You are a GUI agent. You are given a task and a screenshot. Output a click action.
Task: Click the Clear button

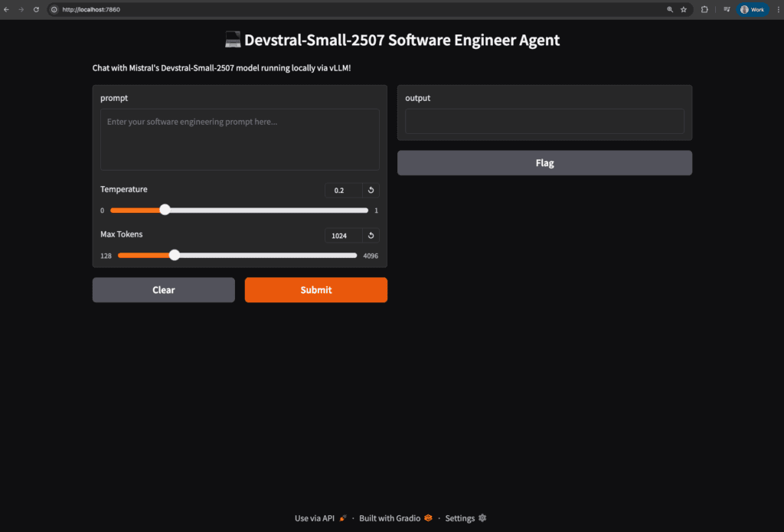pyautogui.click(x=164, y=290)
